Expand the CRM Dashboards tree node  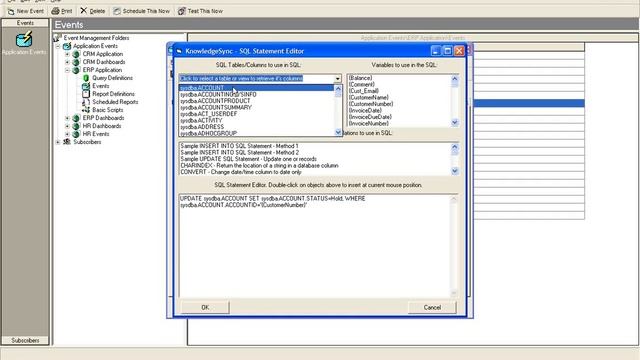tap(67, 62)
